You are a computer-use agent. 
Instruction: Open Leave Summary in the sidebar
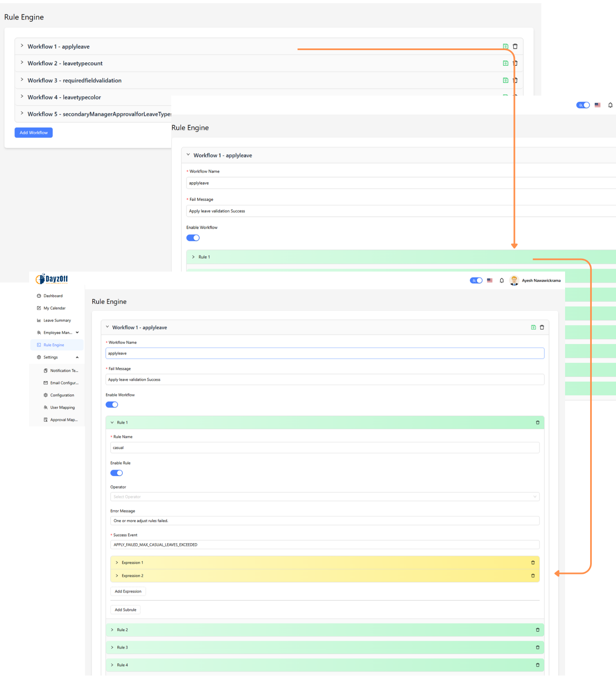point(57,320)
